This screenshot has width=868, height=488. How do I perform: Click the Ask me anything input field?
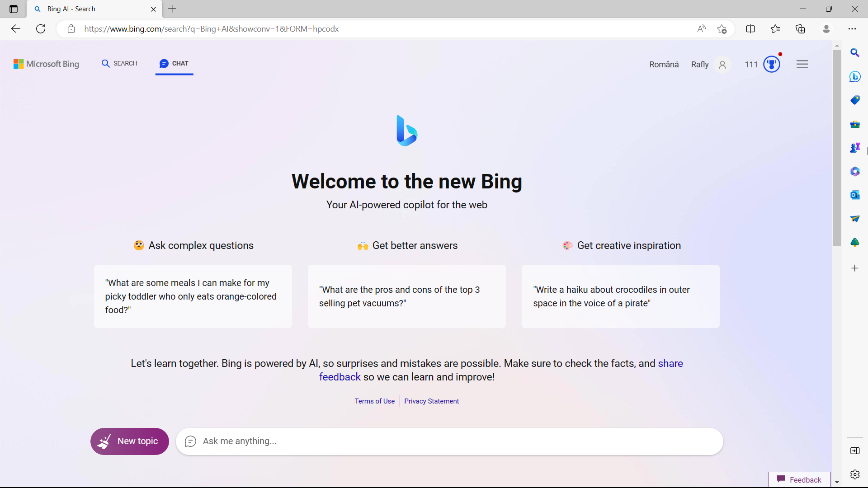click(x=450, y=441)
